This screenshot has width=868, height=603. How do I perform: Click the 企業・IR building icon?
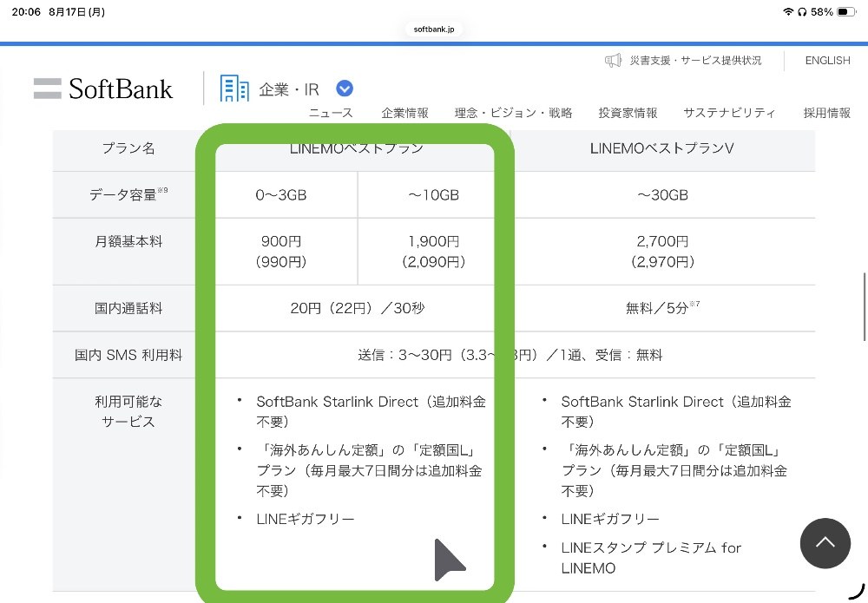tap(234, 88)
